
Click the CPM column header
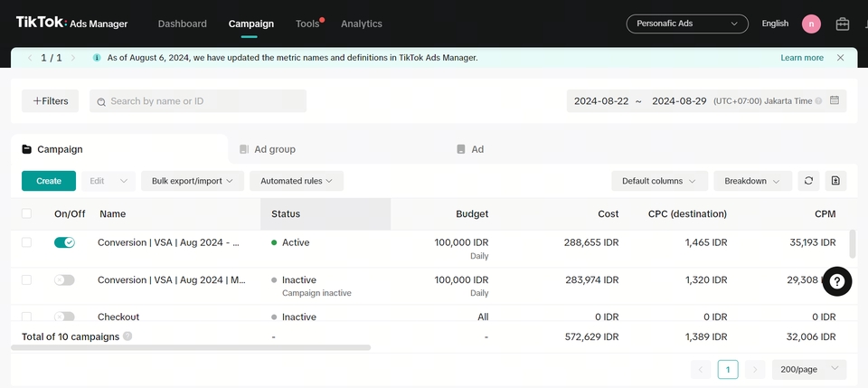826,213
